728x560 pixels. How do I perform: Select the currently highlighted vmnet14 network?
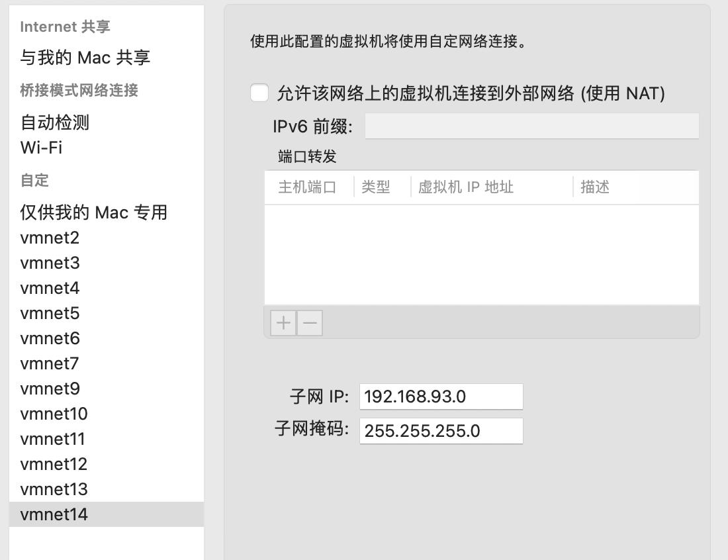coord(53,514)
